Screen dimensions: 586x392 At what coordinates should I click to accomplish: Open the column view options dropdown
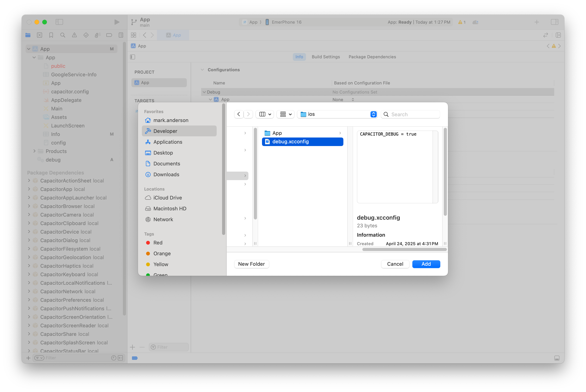[265, 114]
